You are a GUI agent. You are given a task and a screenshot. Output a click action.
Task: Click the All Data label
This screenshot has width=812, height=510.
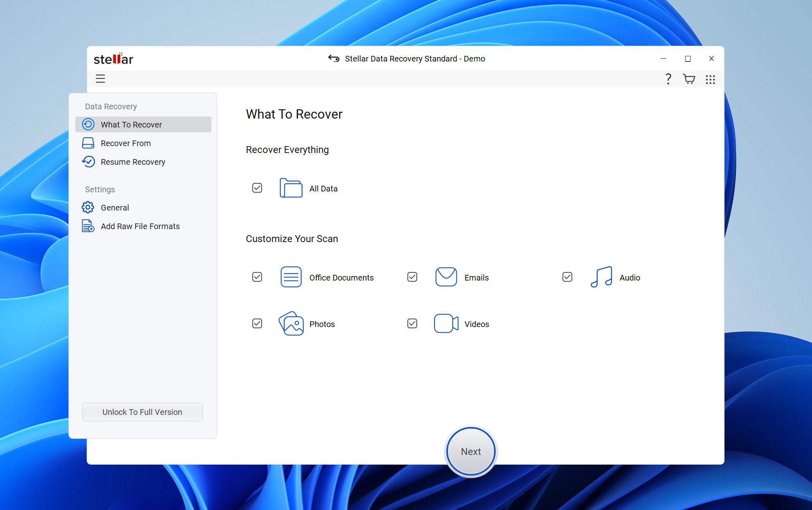coord(323,189)
